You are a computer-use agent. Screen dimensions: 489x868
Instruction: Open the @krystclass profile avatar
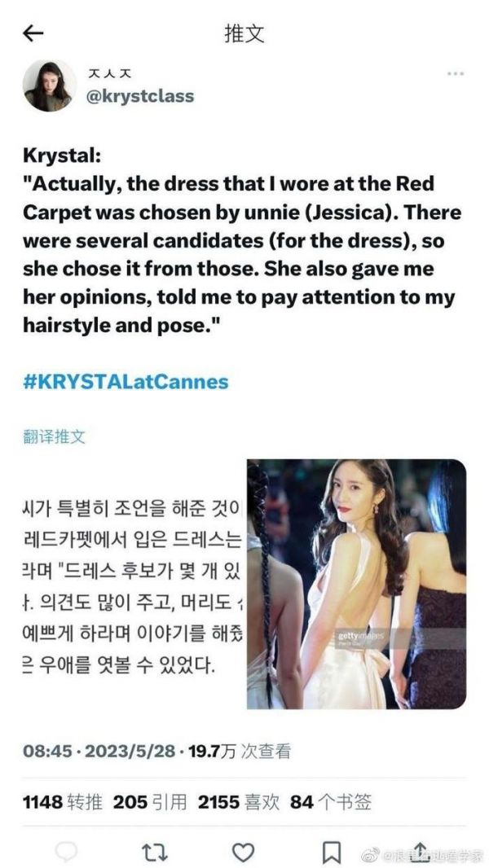pyautogui.click(x=49, y=85)
